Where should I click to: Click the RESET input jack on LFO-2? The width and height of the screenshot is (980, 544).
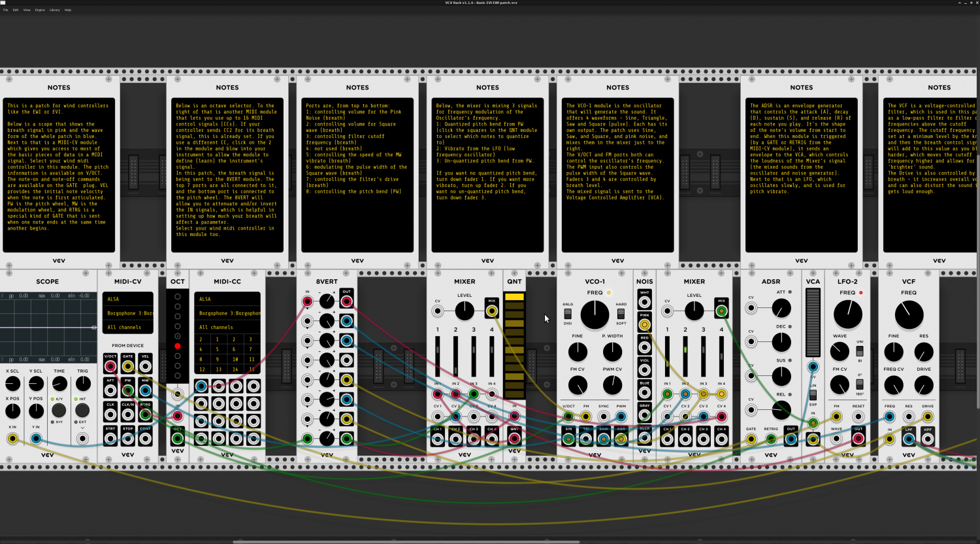click(858, 416)
